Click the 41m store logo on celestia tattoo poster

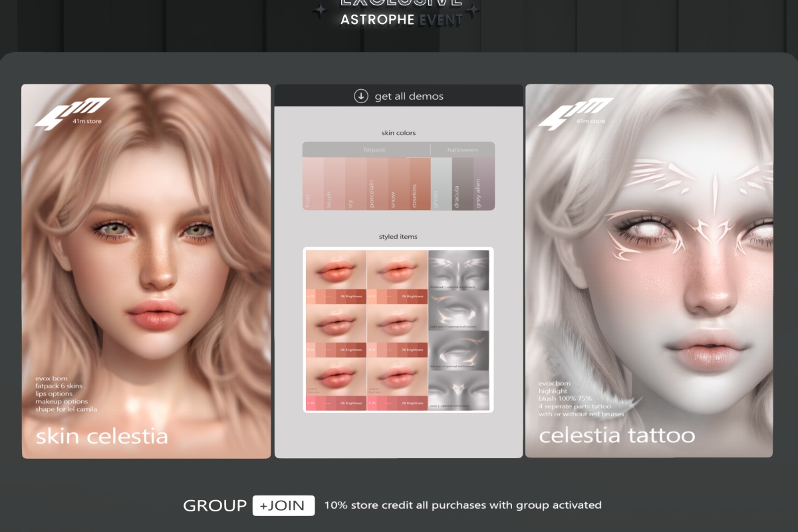tap(575, 113)
